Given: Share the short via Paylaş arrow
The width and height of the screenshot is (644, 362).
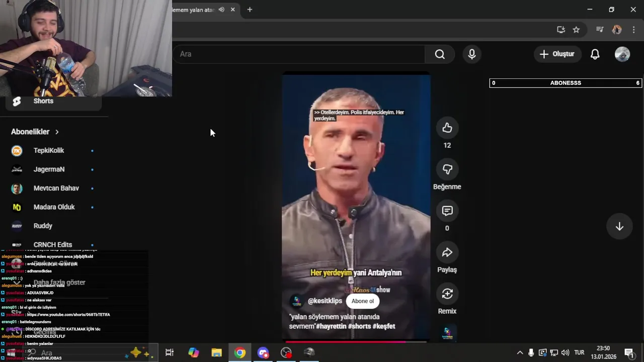Looking at the screenshot, I should pyautogui.click(x=447, y=253).
